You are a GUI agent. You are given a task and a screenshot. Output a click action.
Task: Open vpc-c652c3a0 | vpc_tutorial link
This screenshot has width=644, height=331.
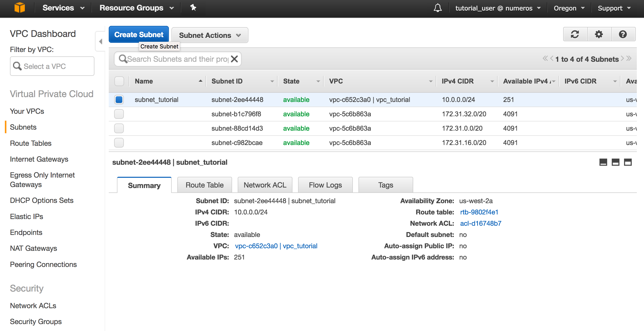(276, 246)
